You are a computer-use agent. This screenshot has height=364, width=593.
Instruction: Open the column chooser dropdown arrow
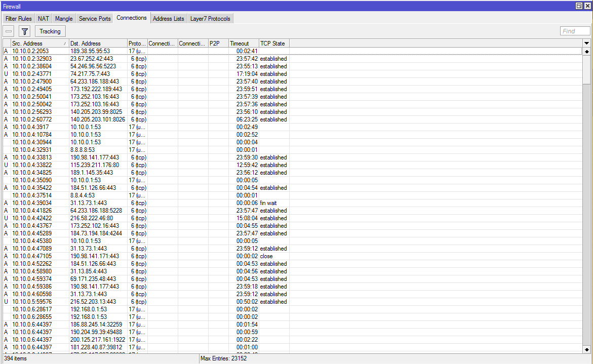click(x=586, y=43)
